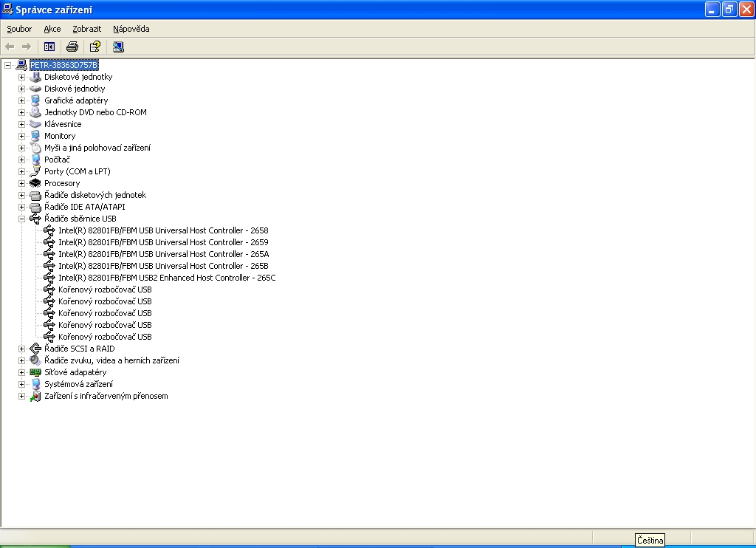Collapse the Řadiče sběrnice USB node
The width and height of the screenshot is (756, 548).
click(x=21, y=219)
